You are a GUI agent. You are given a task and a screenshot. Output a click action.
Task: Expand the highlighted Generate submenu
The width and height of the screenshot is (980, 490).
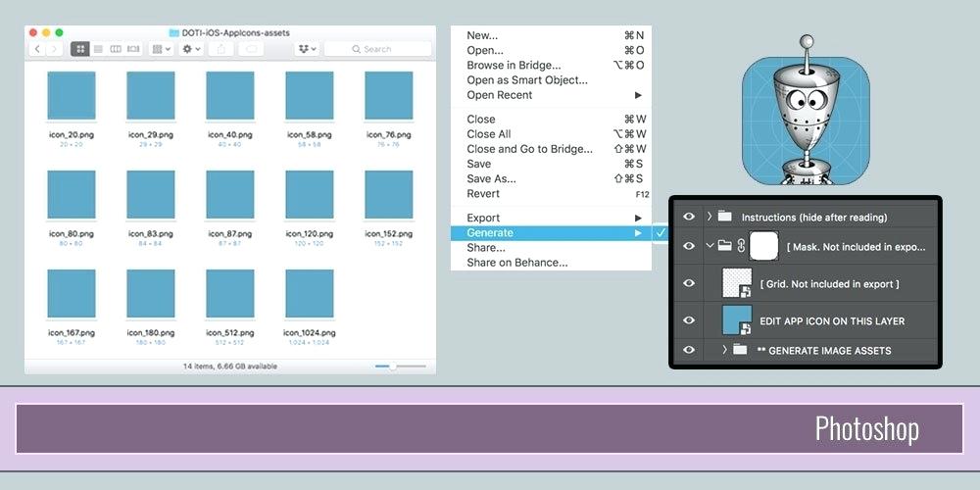551,233
